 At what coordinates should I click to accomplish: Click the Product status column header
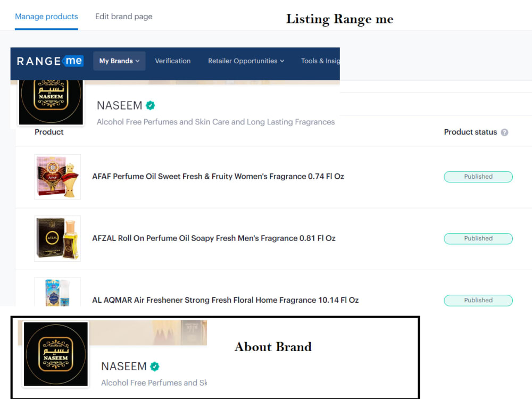470,132
